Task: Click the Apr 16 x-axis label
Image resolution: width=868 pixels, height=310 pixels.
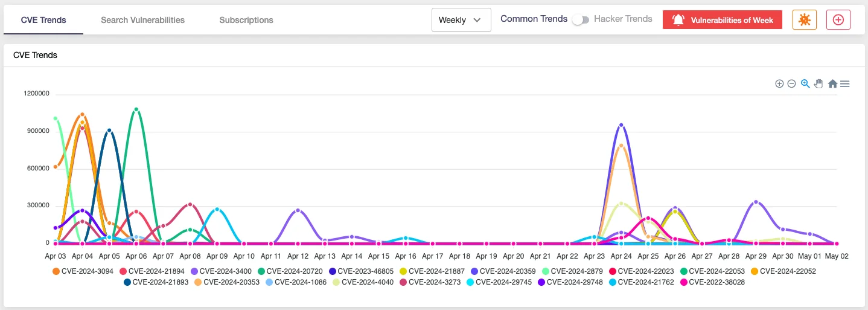Action: 406,256
